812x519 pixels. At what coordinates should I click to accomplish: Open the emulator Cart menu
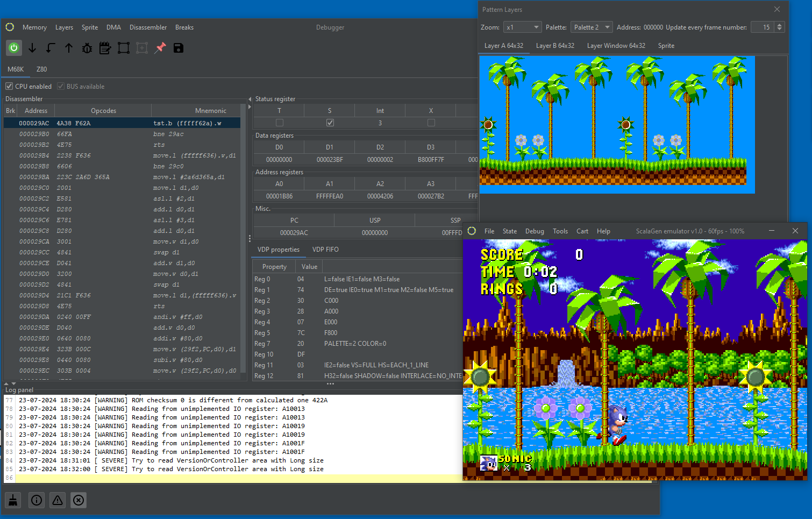(x=582, y=231)
